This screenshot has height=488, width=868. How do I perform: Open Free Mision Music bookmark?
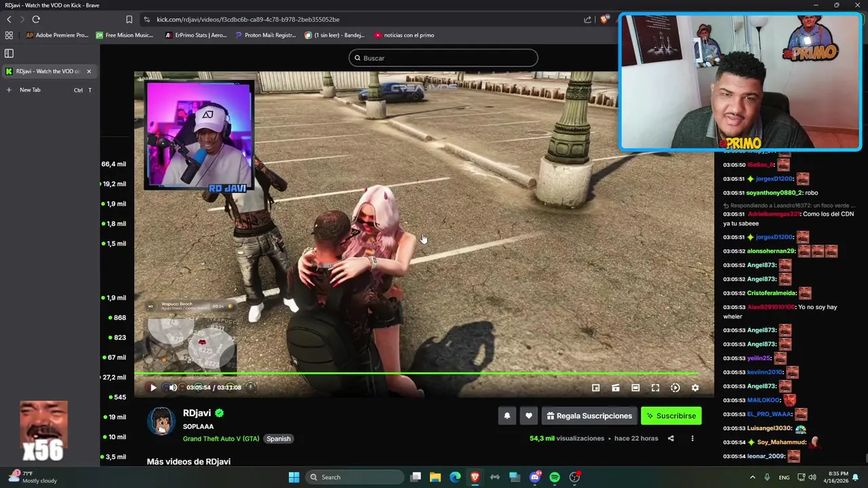tap(125, 35)
